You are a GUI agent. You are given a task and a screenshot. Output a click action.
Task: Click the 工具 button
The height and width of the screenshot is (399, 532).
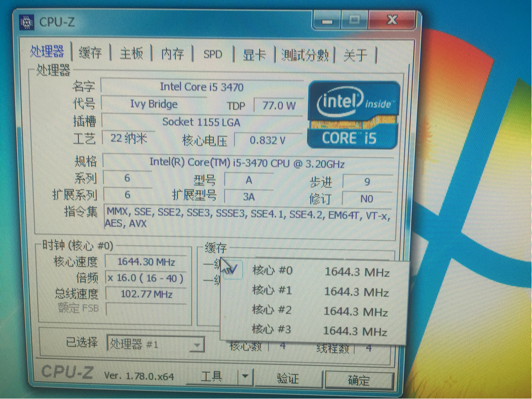212,377
